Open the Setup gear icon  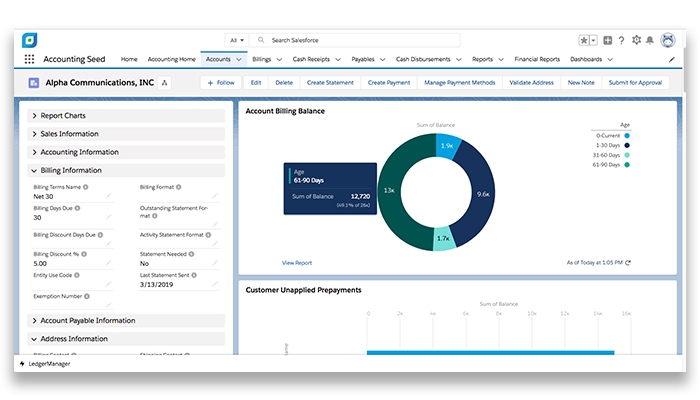[635, 40]
